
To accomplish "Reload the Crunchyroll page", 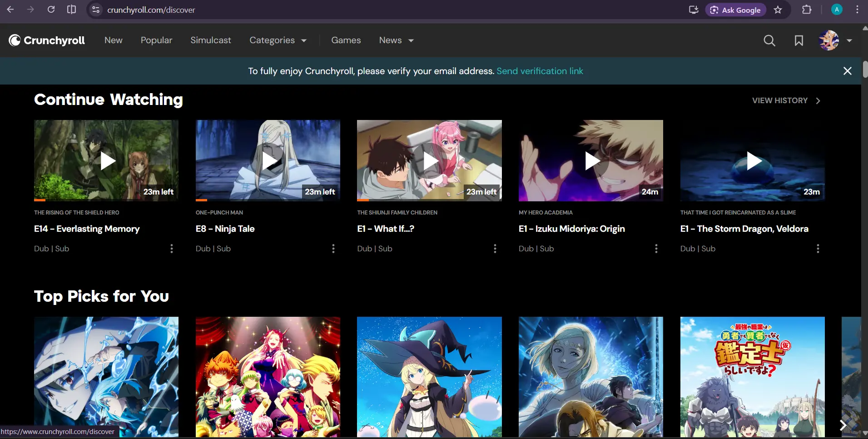I will coord(51,10).
